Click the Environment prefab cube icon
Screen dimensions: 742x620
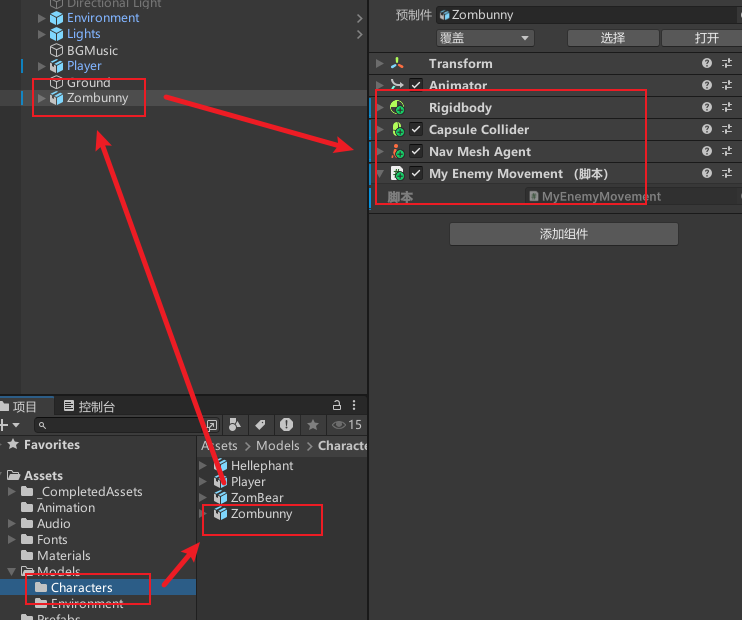pos(56,18)
